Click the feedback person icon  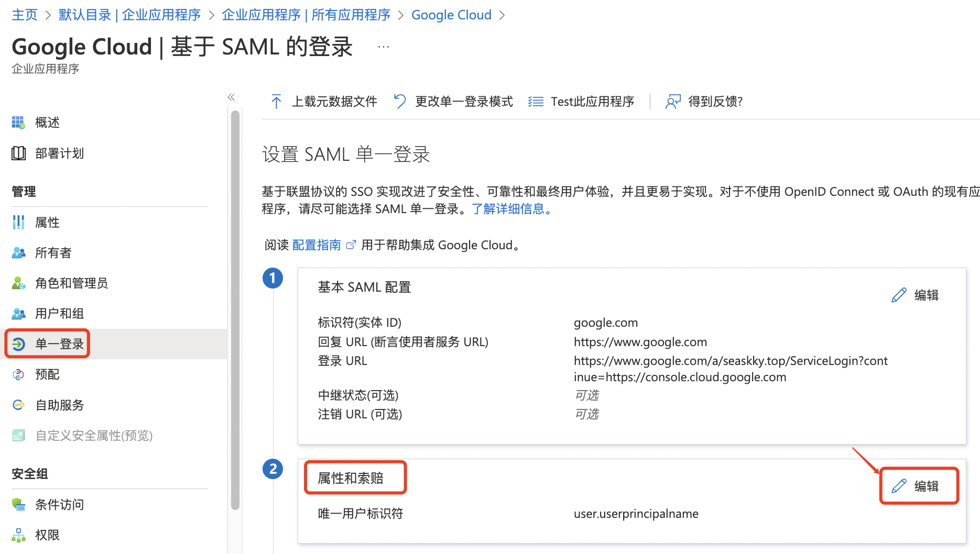(673, 102)
